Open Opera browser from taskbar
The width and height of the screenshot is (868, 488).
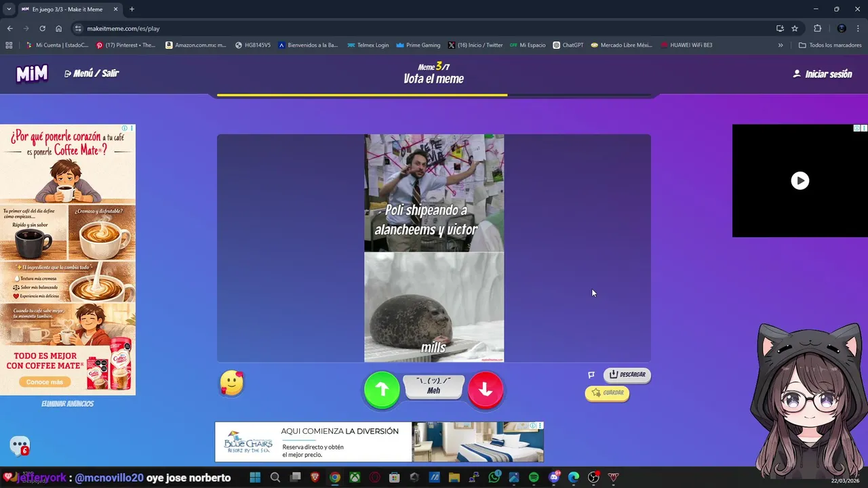(375, 478)
